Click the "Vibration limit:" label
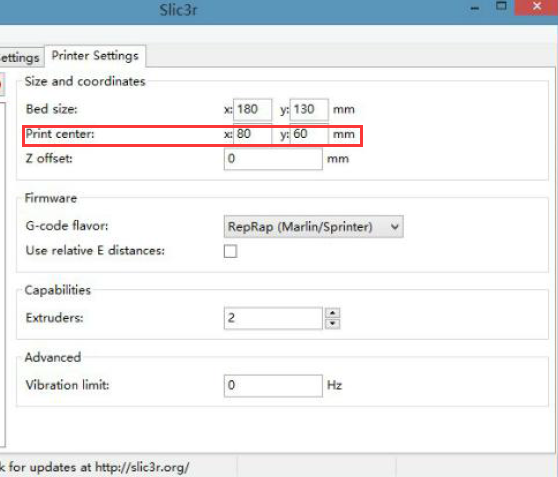 click(x=67, y=385)
